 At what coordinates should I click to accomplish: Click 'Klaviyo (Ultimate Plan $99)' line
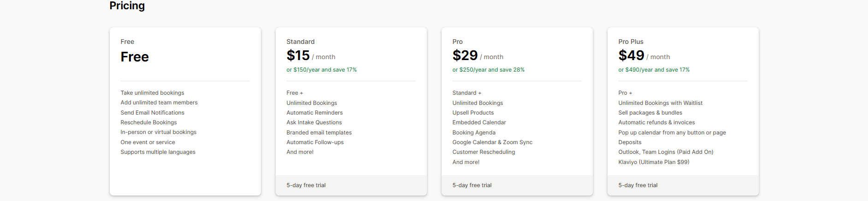(654, 162)
